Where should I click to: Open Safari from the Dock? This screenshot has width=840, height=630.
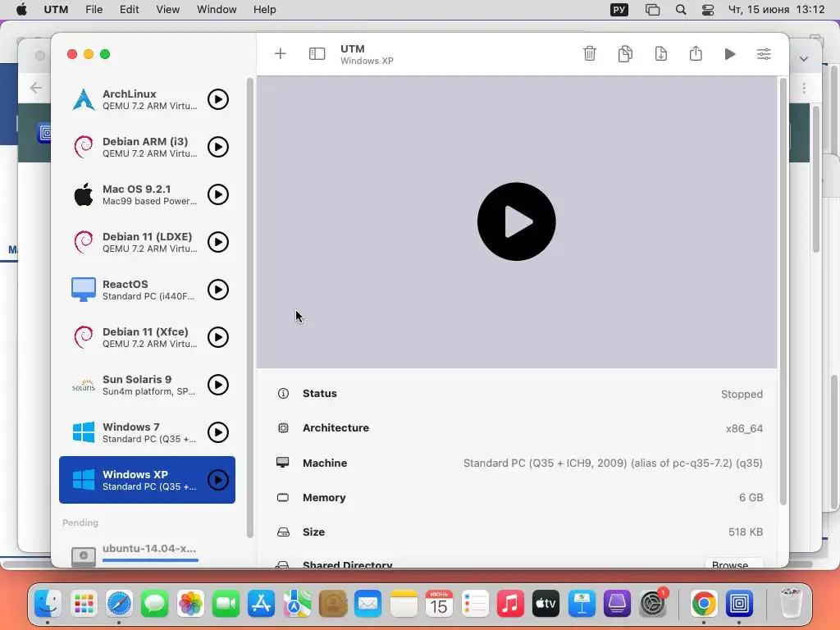(x=119, y=604)
